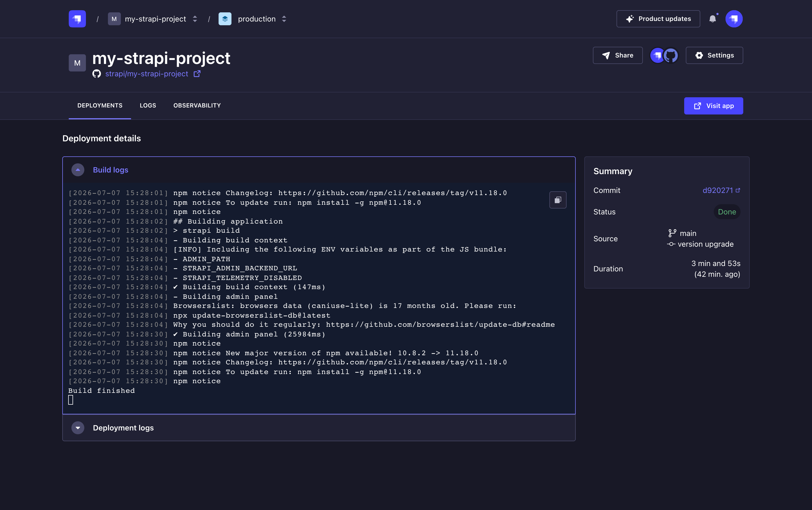Click the 'Why you should do it regularly' line
This screenshot has width=812, height=510.
(x=364, y=325)
